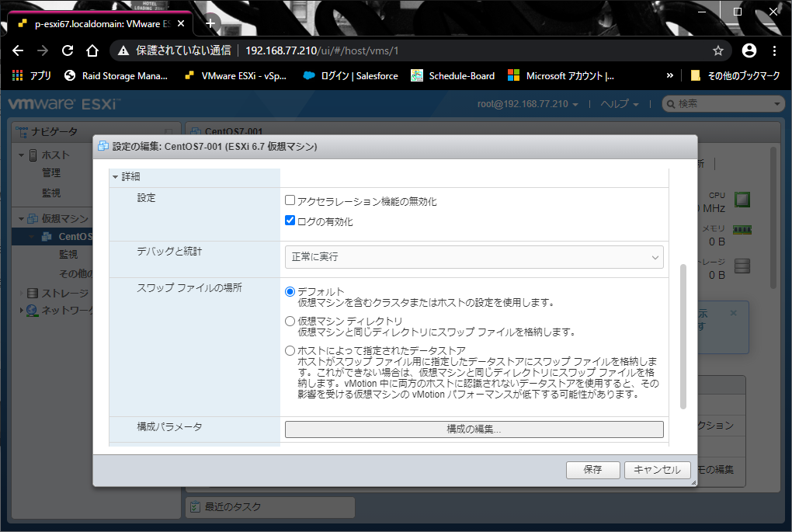Click the CPU chip icon in the background

click(x=742, y=200)
